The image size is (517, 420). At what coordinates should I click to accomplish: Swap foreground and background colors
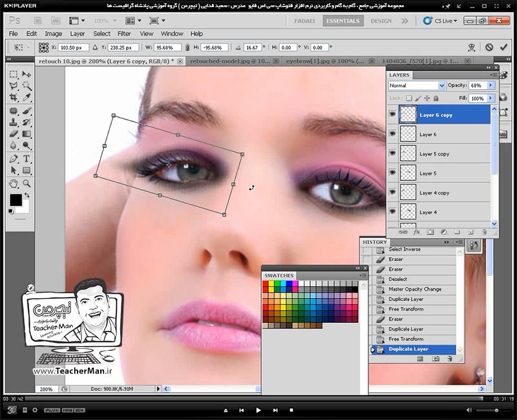[27, 195]
